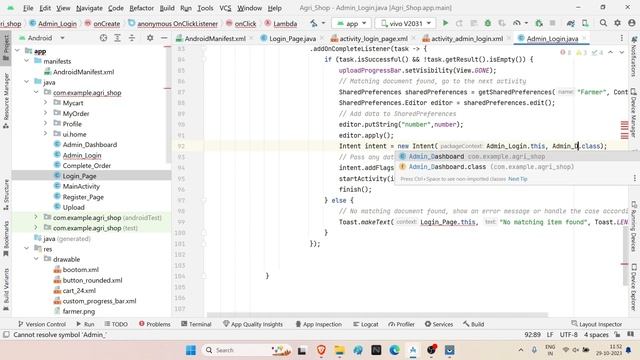Open the Terminal tool window

(x=196, y=324)
